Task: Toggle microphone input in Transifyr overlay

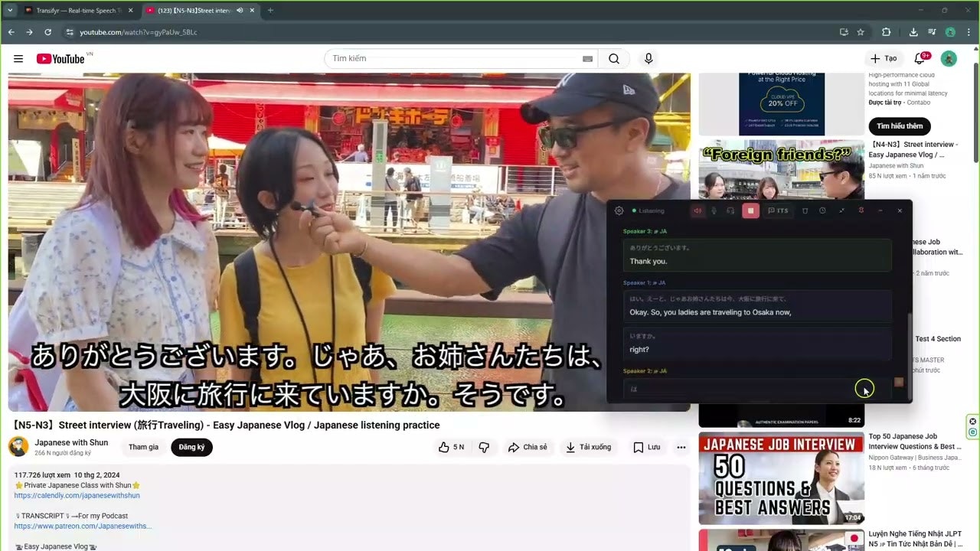Action: click(x=714, y=210)
